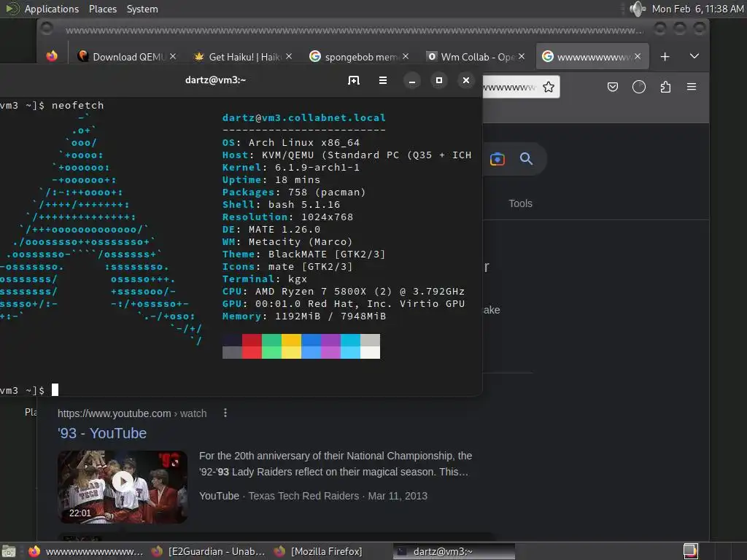This screenshot has height=560, width=747.
Task: Close the Get Haiku! tab
Action: tap(289, 57)
